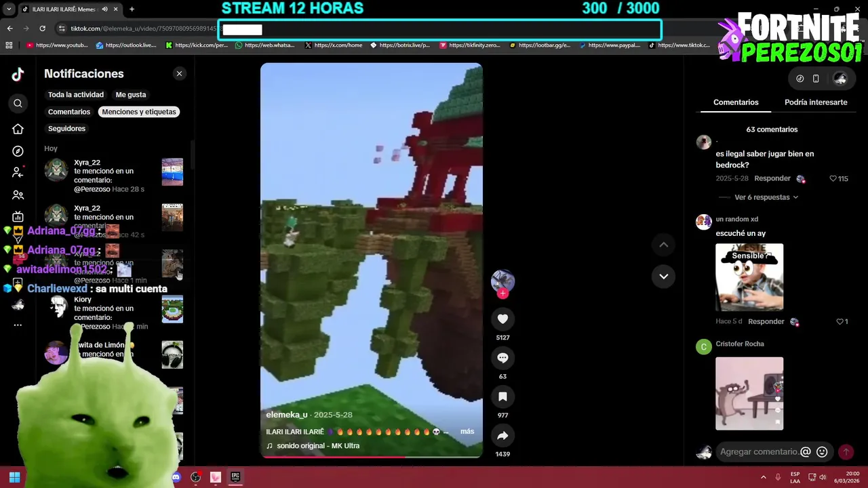This screenshot has width=868, height=488.
Task: Open the coins icon at top right
Action: [800, 79]
